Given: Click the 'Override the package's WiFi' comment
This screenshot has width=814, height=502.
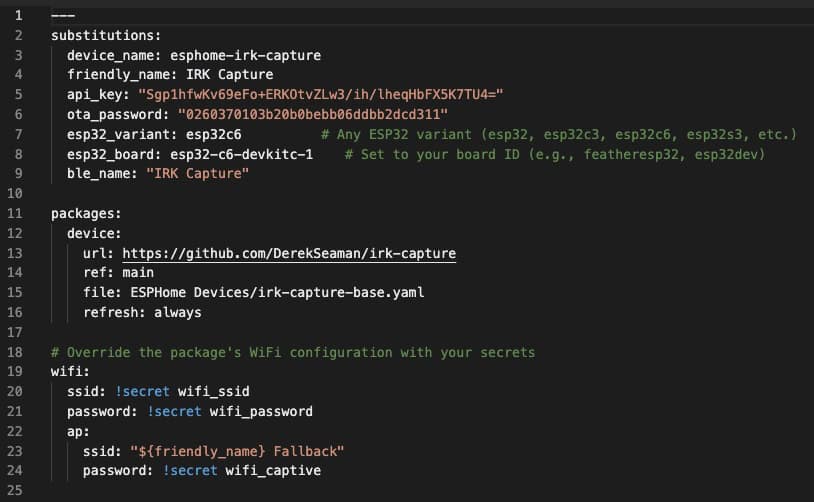Looking at the screenshot, I should (x=293, y=352).
